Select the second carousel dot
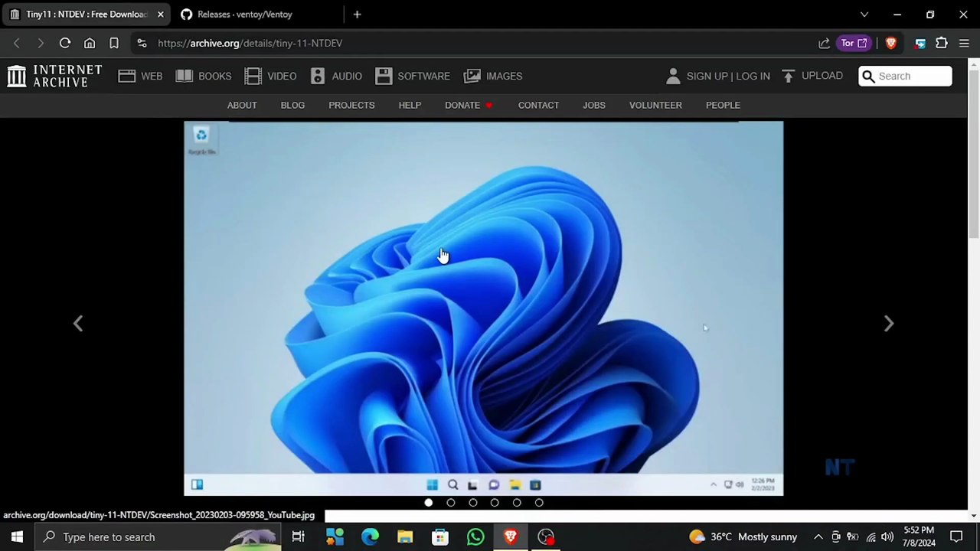 point(451,503)
